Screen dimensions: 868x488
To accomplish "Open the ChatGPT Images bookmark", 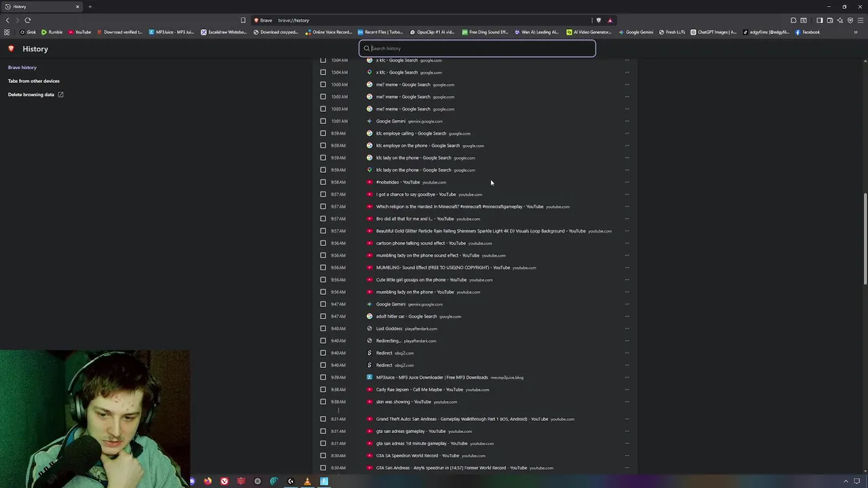I will [713, 32].
